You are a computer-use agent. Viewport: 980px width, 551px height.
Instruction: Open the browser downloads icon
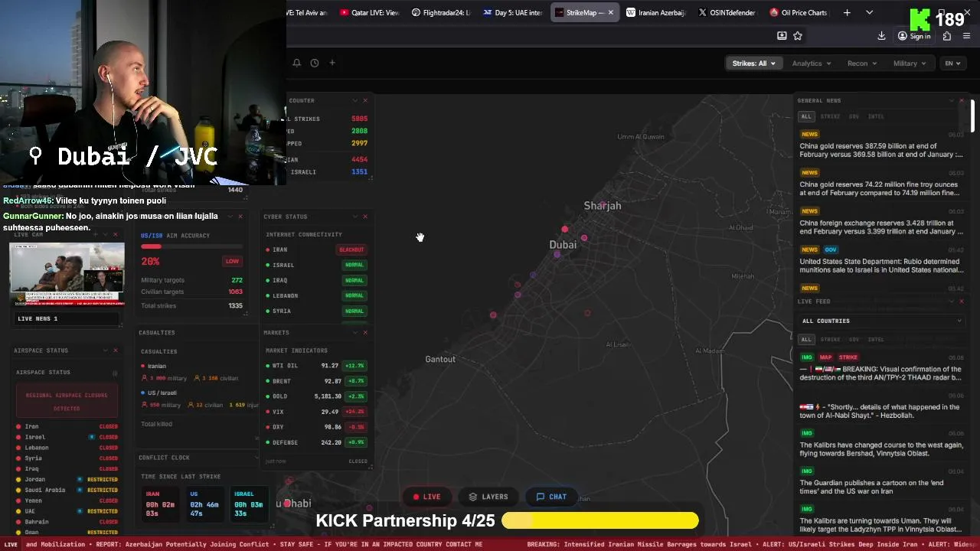click(x=881, y=35)
